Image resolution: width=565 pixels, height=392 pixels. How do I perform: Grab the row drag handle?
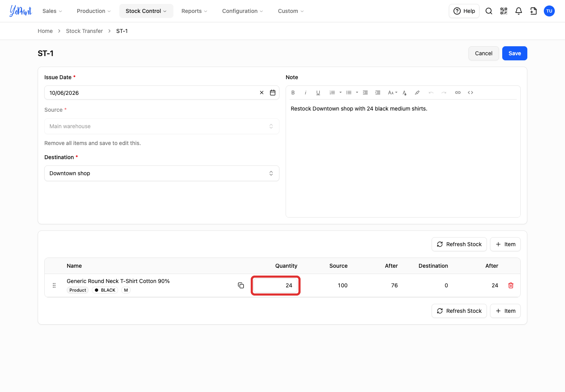tap(54, 285)
